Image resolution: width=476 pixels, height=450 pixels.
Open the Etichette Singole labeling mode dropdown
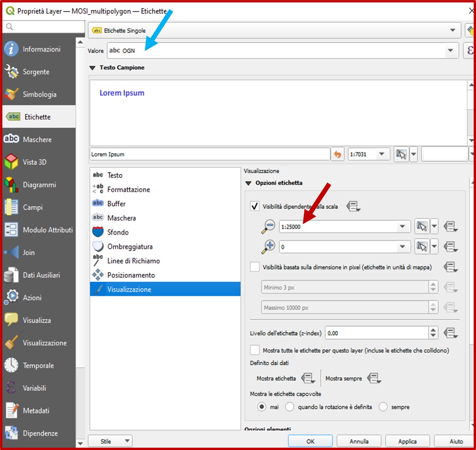(452, 30)
